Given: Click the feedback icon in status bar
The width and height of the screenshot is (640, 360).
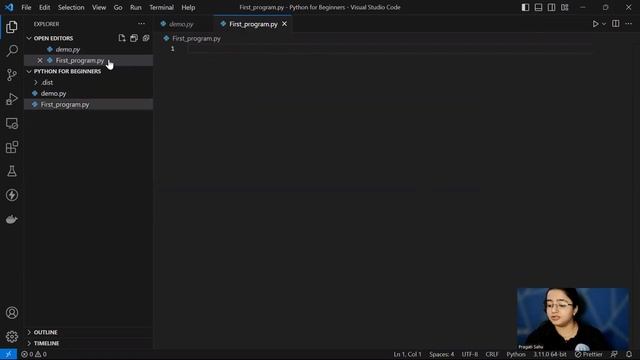Looking at the screenshot, I should click(614, 354).
